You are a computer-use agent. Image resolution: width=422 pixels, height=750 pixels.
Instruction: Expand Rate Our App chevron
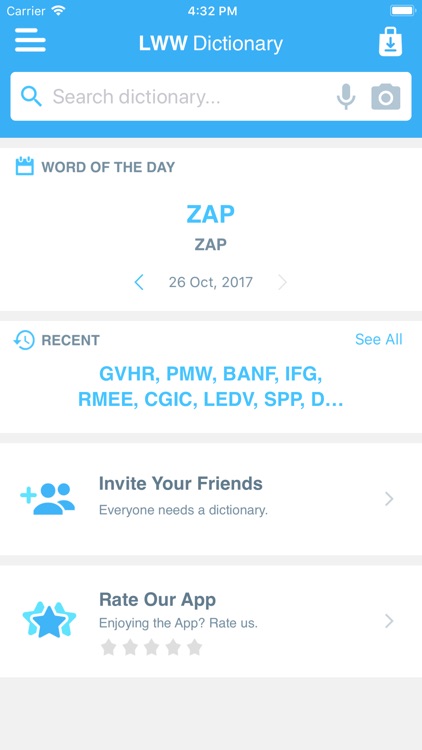pos(389,621)
